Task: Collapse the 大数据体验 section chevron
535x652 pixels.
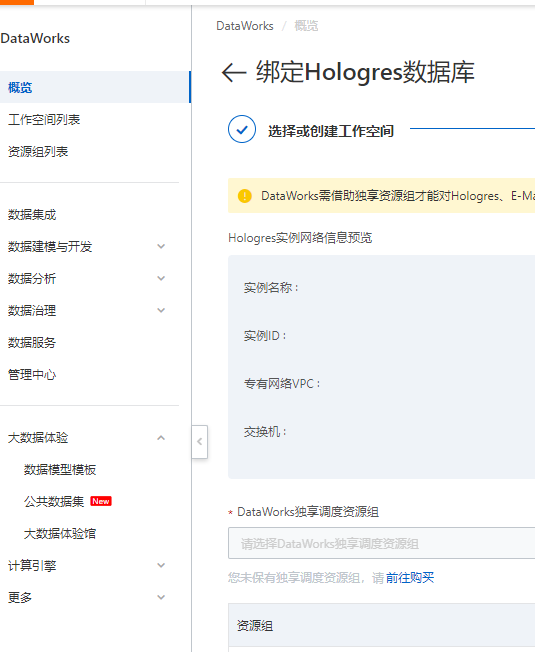Action: [161, 438]
